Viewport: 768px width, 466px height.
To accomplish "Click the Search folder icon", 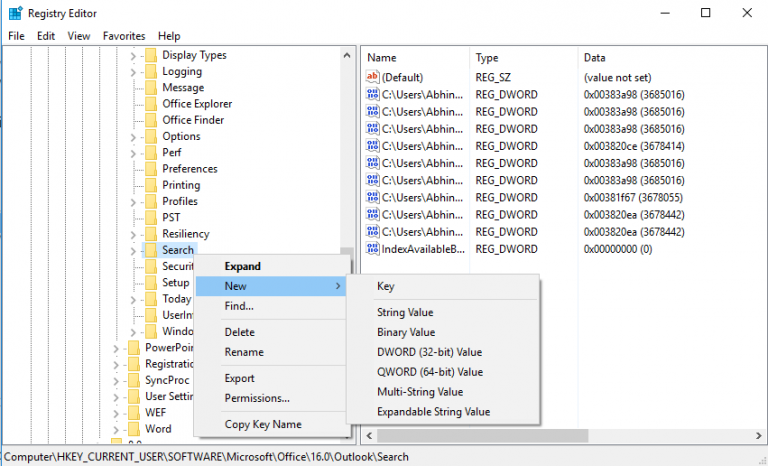I will pos(151,250).
